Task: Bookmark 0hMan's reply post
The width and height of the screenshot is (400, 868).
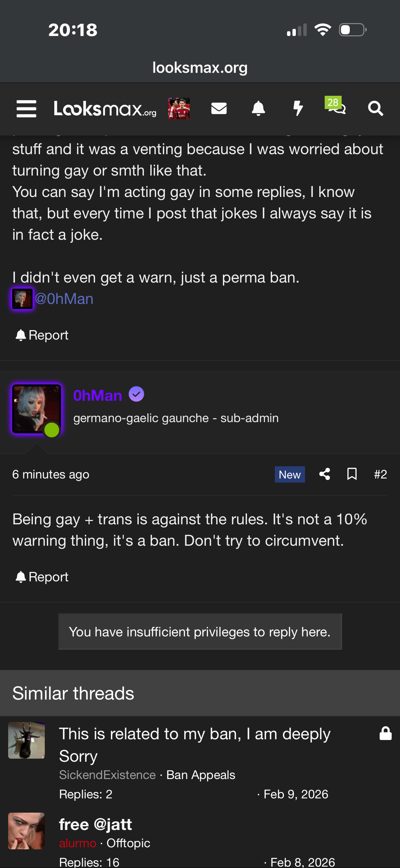Action: tap(352, 474)
